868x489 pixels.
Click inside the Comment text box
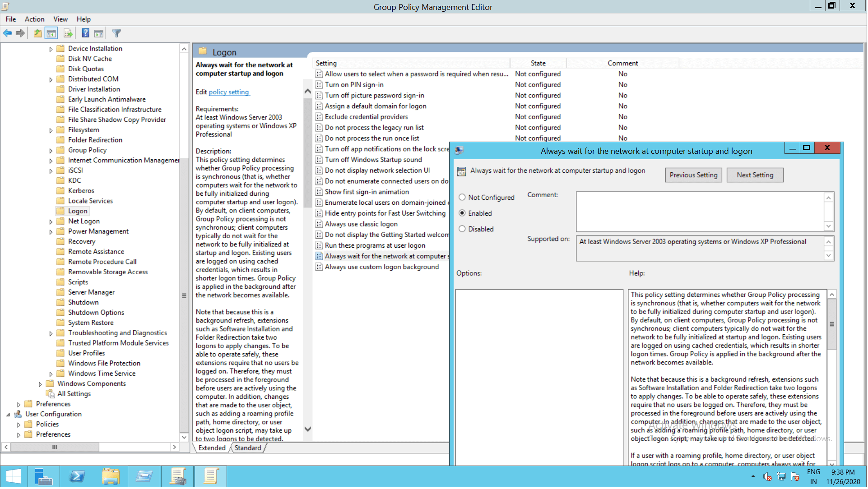point(700,212)
